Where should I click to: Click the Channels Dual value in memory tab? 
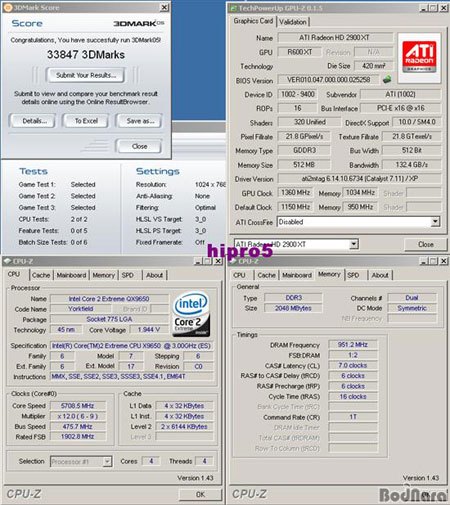tap(412, 298)
